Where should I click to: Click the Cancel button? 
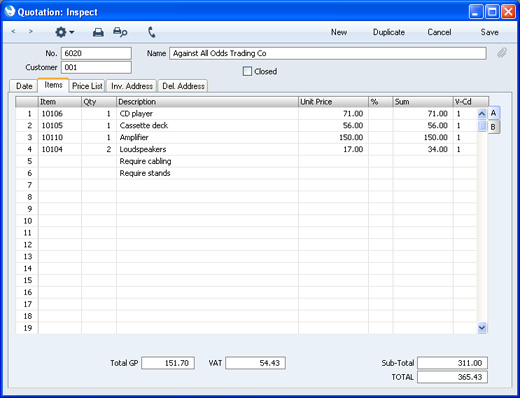click(439, 32)
